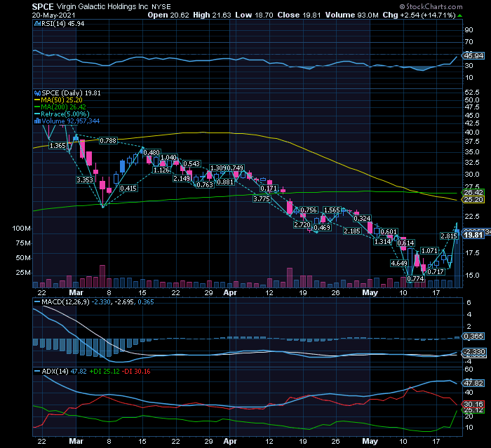This screenshot has width=491, height=448.
Task: Click the volume bars legend icon
Action: click(37, 121)
